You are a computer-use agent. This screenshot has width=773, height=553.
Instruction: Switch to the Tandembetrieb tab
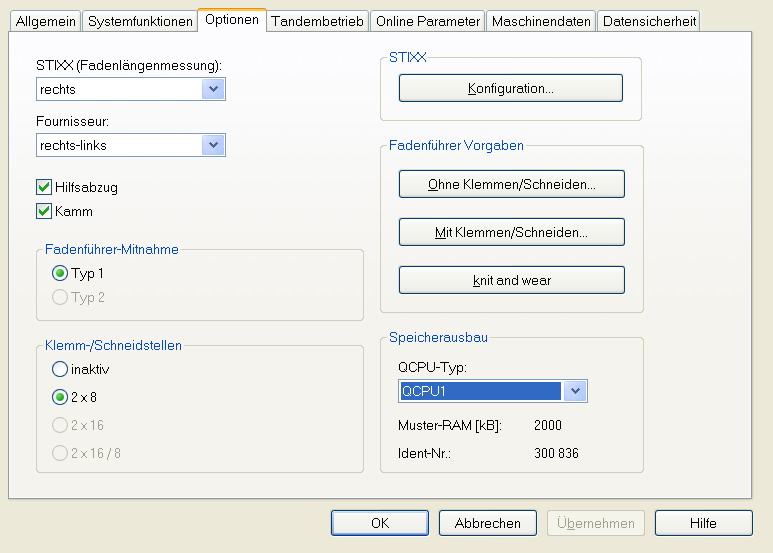coord(317,21)
